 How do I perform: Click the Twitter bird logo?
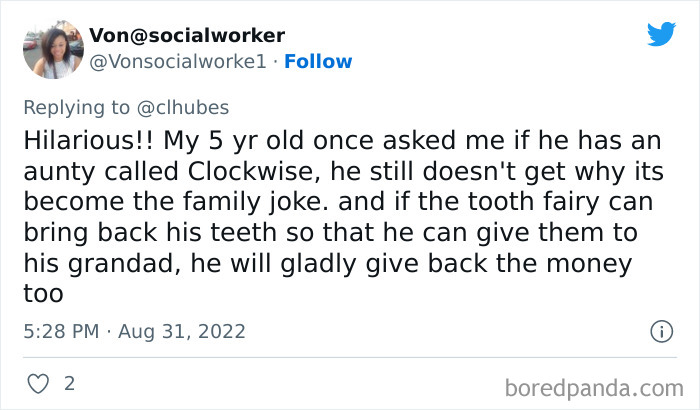661,34
